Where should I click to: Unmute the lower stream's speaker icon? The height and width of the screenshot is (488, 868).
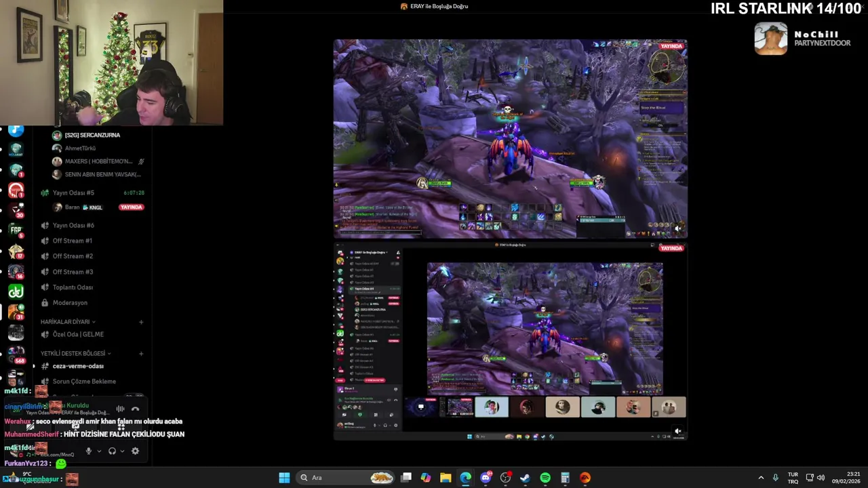click(x=678, y=431)
